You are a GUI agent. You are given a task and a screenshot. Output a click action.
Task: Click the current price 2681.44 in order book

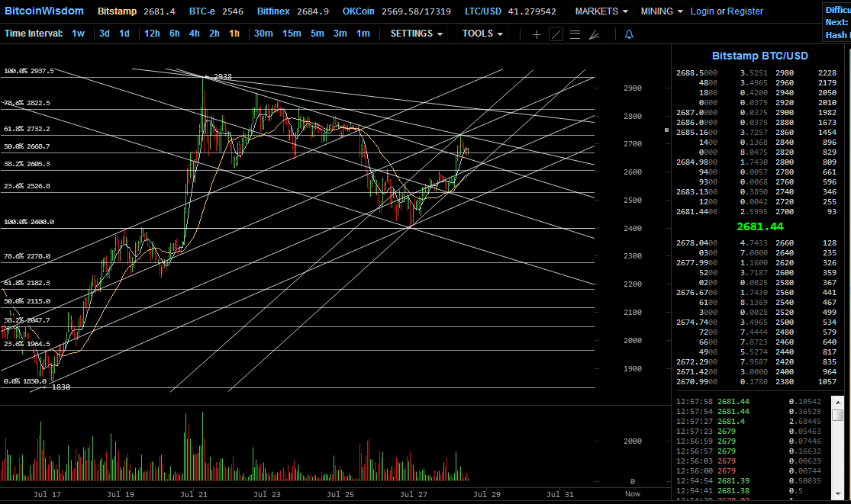click(x=760, y=226)
